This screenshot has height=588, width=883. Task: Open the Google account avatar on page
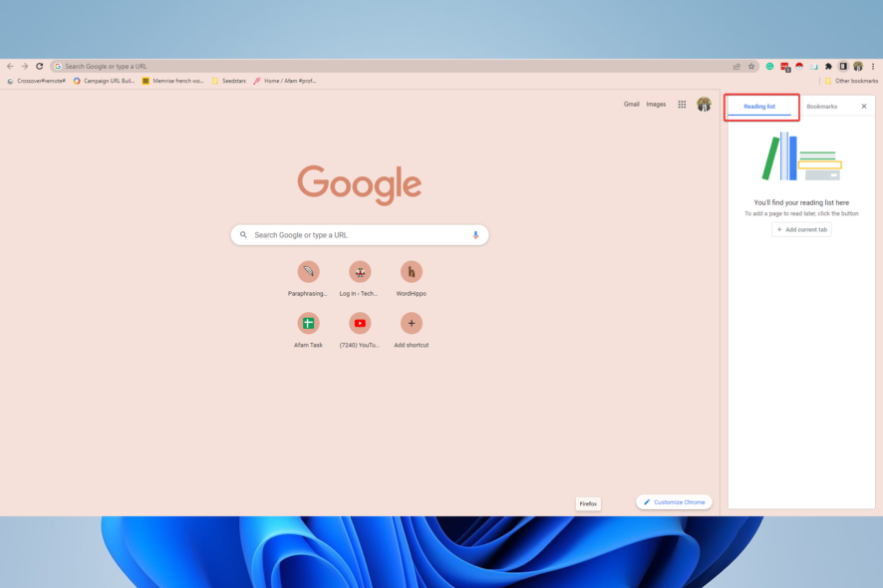click(704, 105)
